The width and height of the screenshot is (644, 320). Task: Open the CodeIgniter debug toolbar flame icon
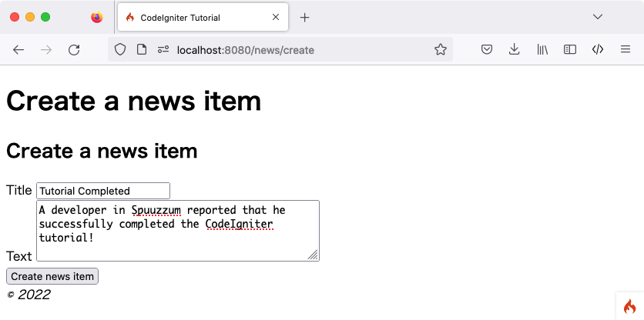tap(629, 305)
